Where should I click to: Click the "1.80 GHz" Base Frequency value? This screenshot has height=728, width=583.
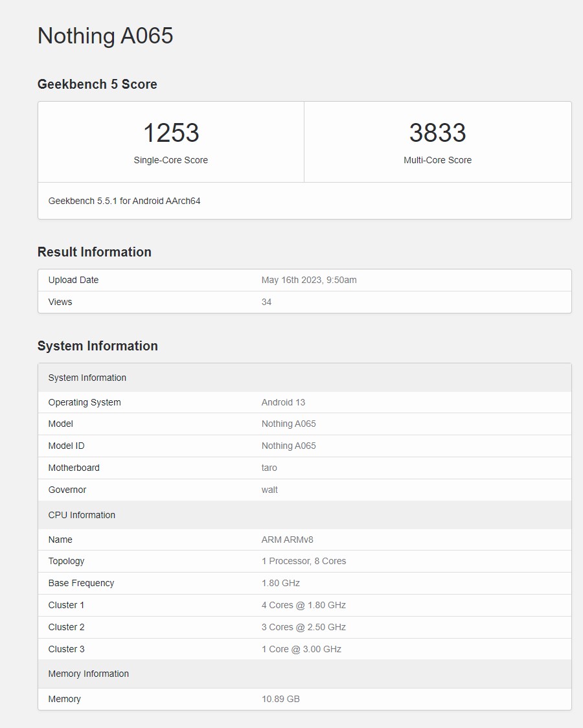click(x=281, y=583)
